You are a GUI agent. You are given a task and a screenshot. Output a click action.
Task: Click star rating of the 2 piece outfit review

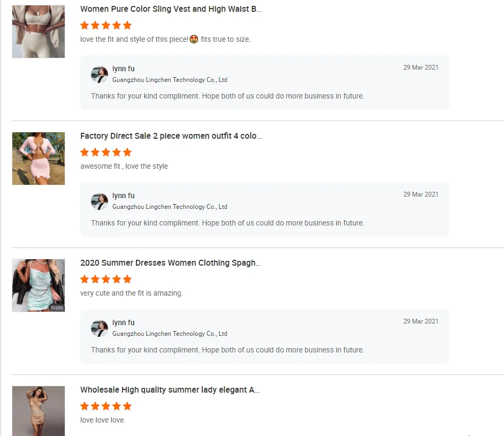pyautogui.click(x=105, y=152)
